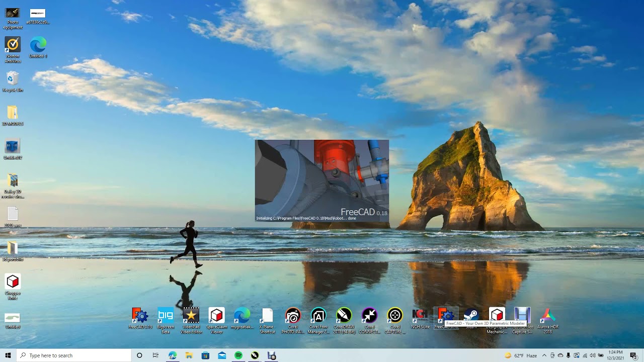Select the Recycle Bin icon
The width and height of the screenshot is (644, 362).
pos(13,81)
